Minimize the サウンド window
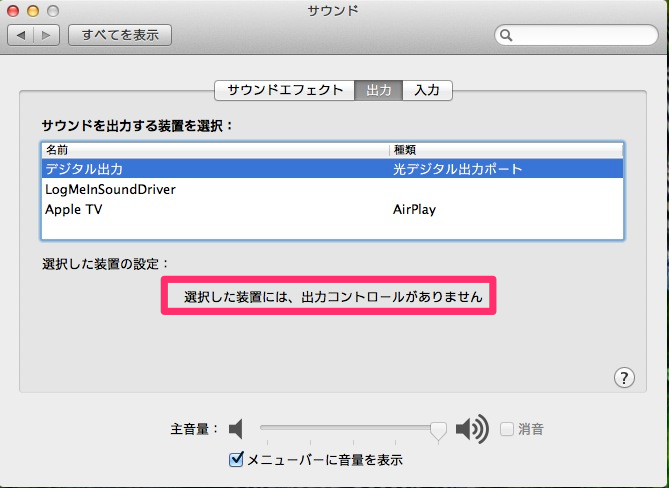This screenshot has width=669, height=488. pos(33,11)
